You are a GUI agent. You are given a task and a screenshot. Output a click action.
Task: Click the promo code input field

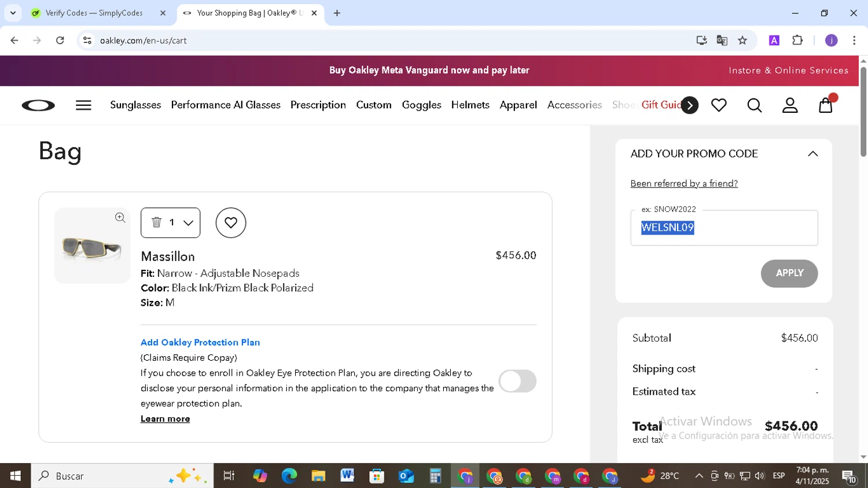point(724,228)
